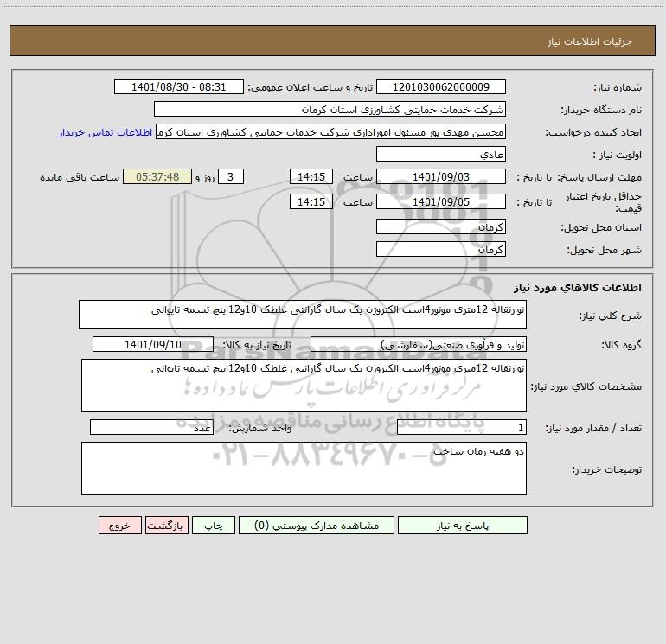
Task: Click the response deadline date 1401/09/03
Action: coord(441,176)
